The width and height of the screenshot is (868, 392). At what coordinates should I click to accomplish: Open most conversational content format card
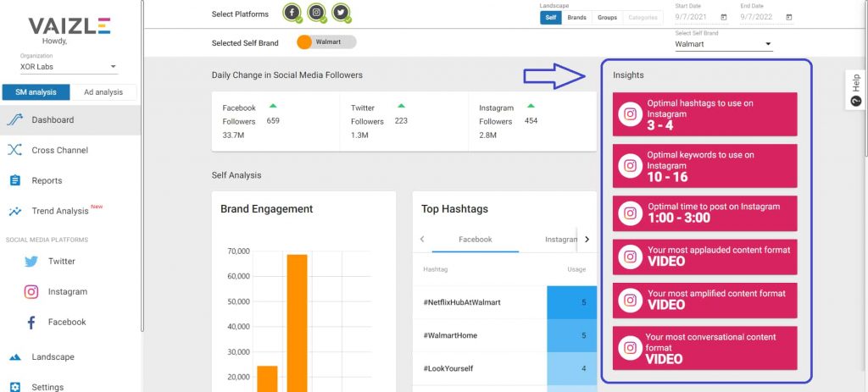pos(704,348)
